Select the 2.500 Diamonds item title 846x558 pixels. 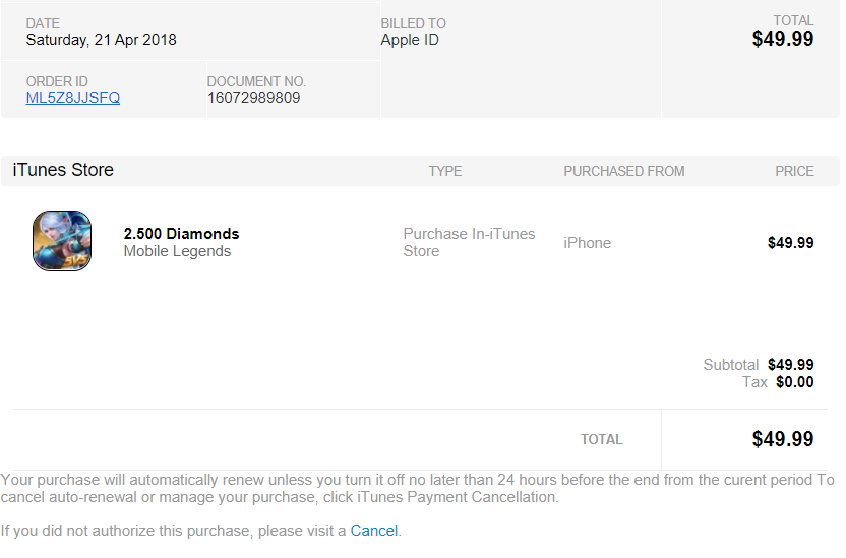(x=181, y=234)
